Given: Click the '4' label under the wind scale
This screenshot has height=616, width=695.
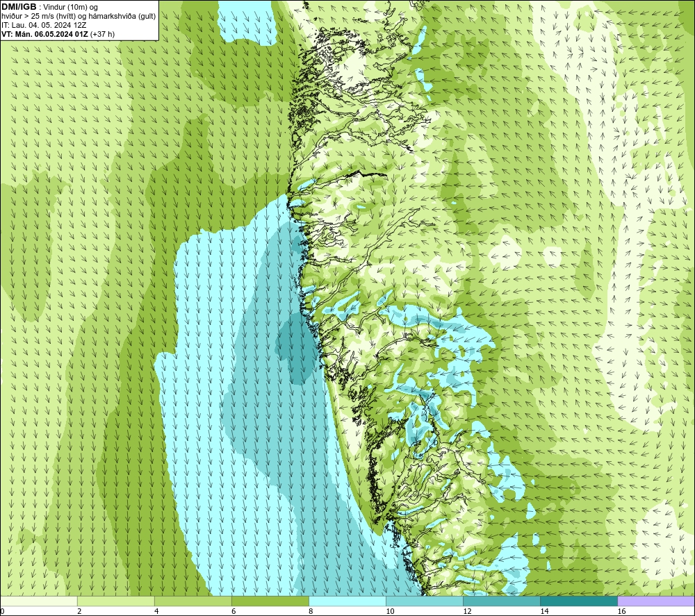Looking at the screenshot, I should 156,612.
